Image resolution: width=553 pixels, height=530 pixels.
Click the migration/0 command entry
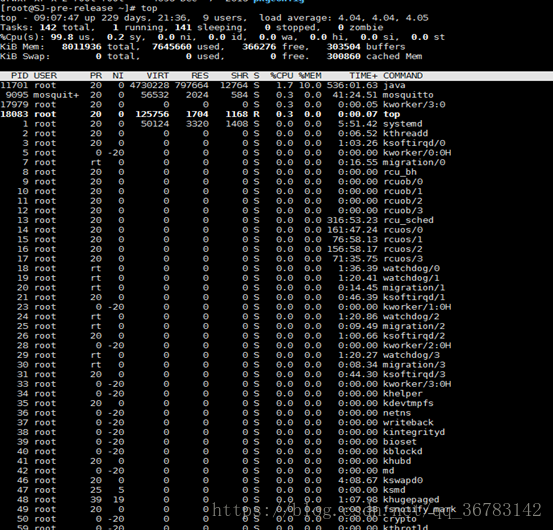point(414,163)
